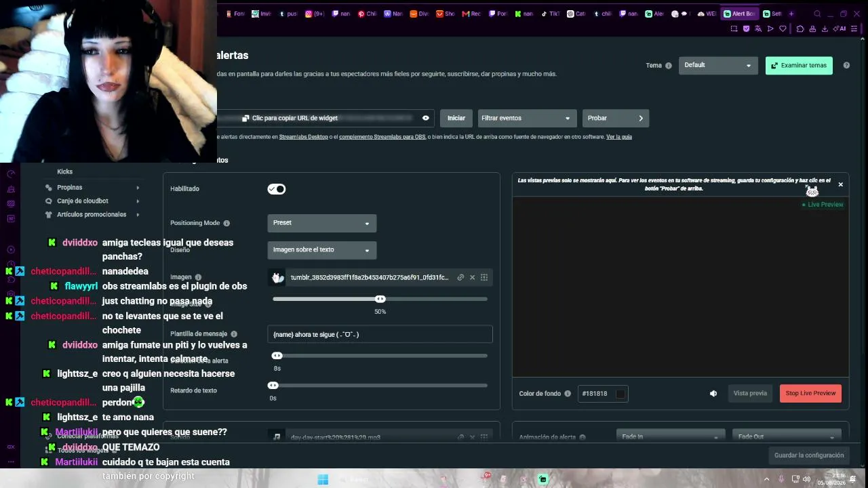
Task: Click the Positioning Mode info icon
Action: point(226,223)
